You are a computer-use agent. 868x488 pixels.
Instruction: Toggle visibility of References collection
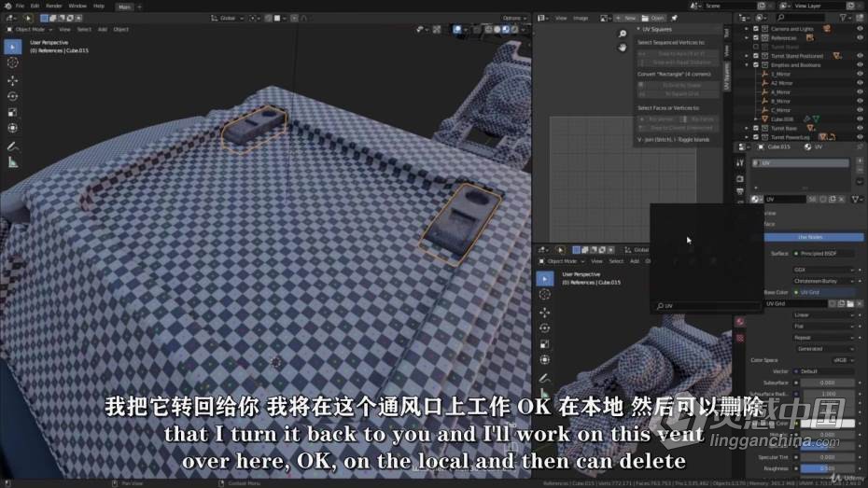point(860,37)
